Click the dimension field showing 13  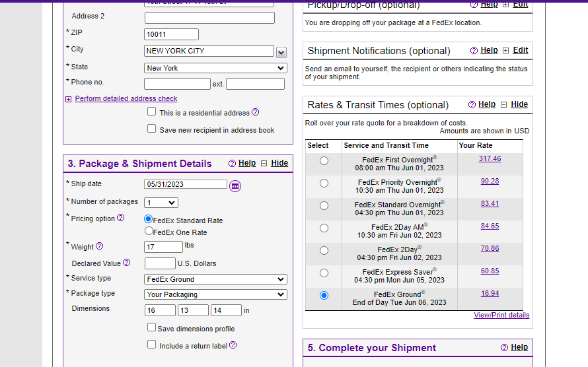pyautogui.click(x=193, y=310)
